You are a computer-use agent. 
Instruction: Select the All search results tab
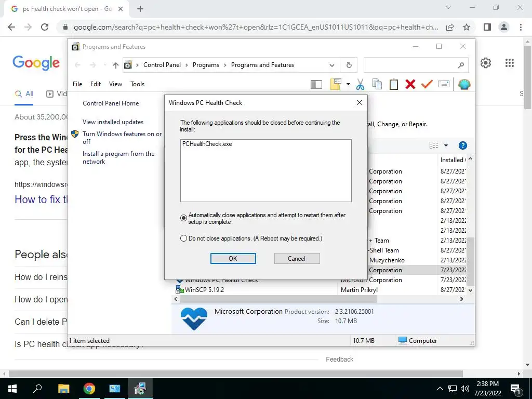pyautogui.click(x=24, y=94)
